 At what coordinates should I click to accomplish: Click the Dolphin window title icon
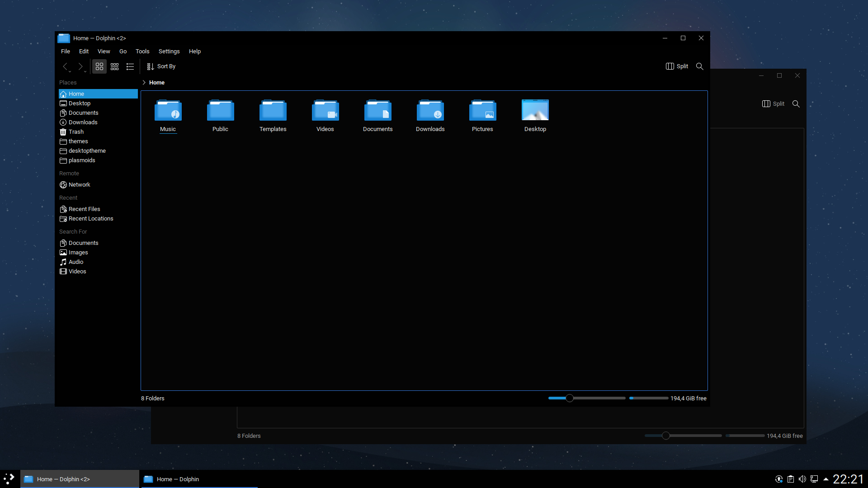64,38
